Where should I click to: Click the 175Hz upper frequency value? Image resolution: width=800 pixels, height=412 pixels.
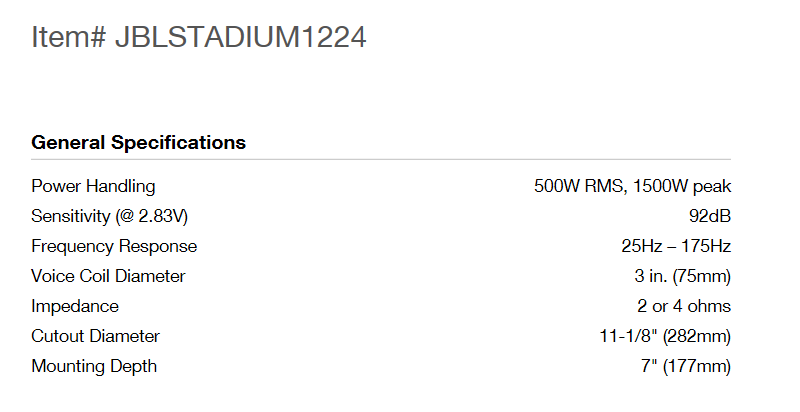tap(704, 246)
